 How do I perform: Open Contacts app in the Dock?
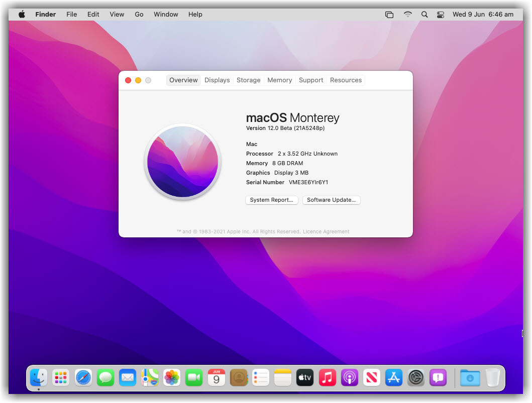[239, 377]
